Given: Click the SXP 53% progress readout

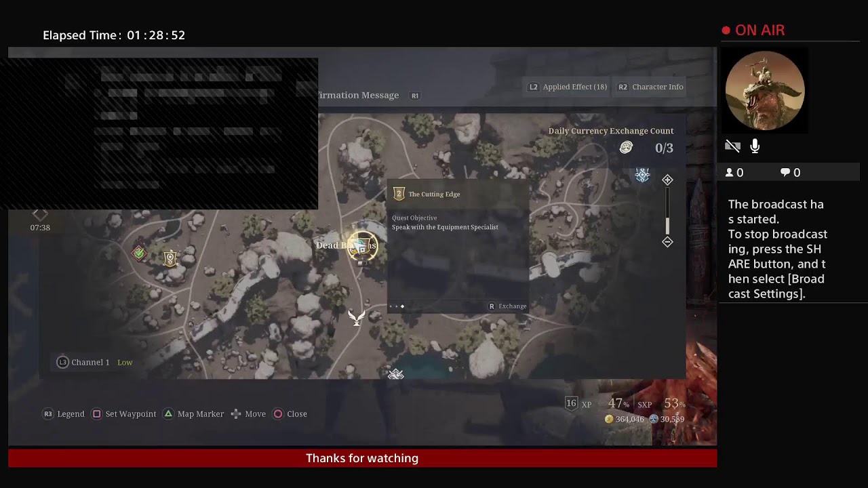Looking at the screenshot, I should click(661, 404).
